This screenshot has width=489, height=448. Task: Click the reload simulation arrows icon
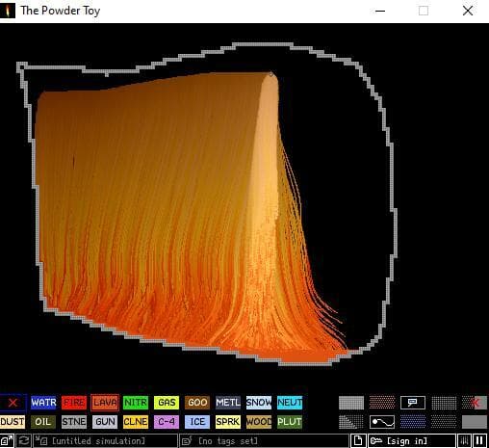point(24,441)
